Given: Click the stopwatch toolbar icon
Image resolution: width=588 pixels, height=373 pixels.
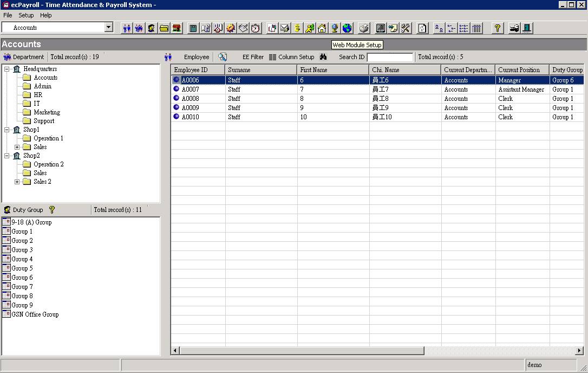Looking at the screenshot, I should pos(256,28).
